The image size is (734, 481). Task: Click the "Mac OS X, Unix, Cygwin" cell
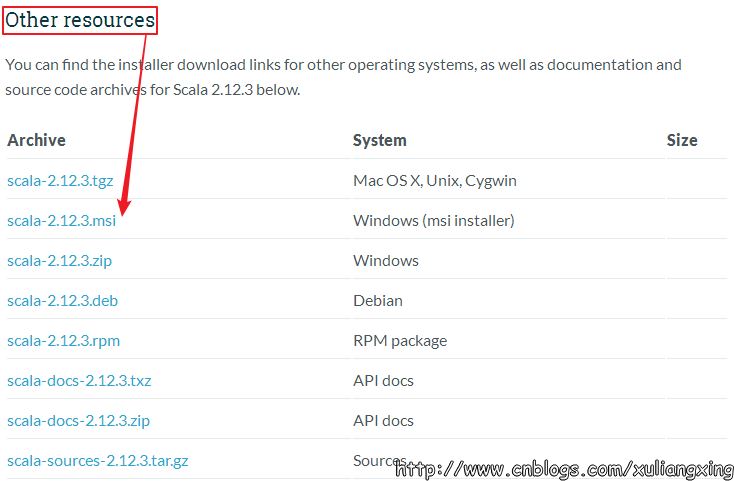(434, 181)
